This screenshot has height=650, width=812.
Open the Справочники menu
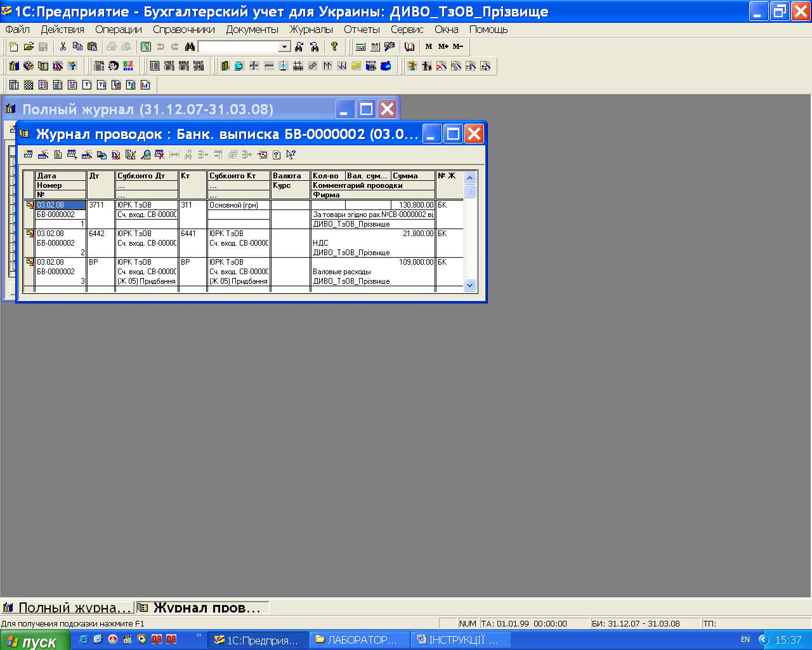pyautogui.click(x=184, y=29)
